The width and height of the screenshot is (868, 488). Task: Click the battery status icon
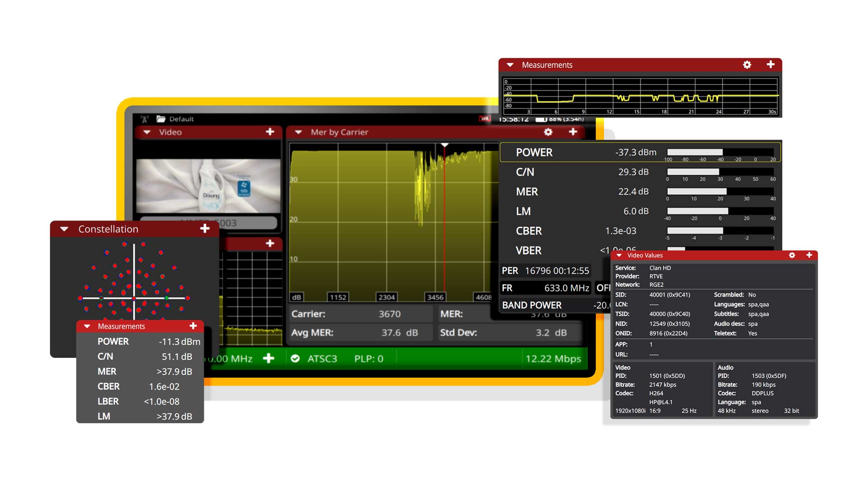coord(541,119)
